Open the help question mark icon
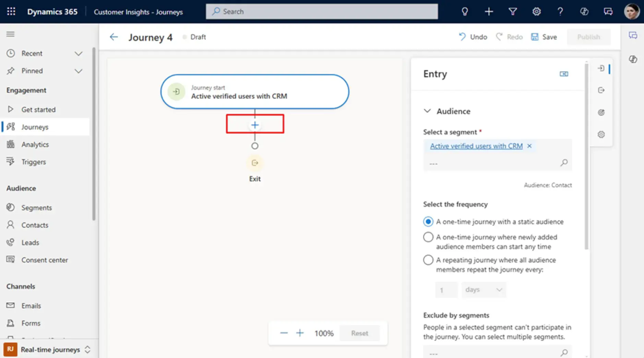Screen dimensions: 644x358 (x=560, y=11)
